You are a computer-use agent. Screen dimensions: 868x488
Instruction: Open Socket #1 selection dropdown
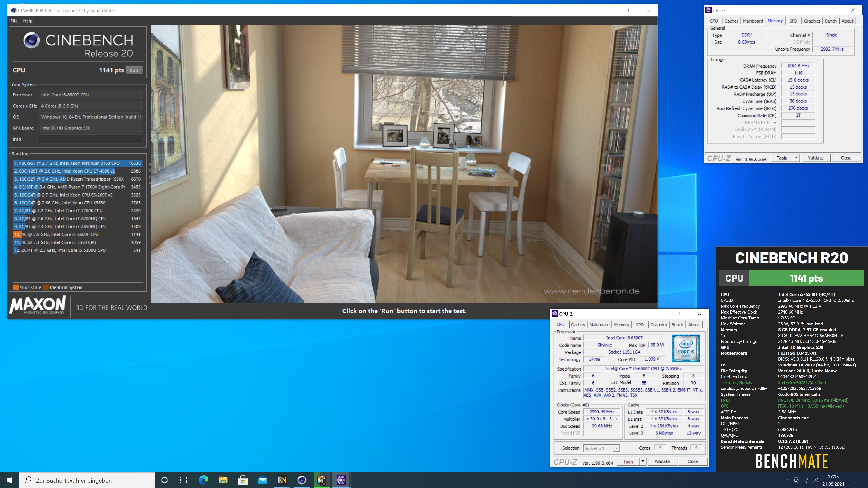[x=601, y=448]
